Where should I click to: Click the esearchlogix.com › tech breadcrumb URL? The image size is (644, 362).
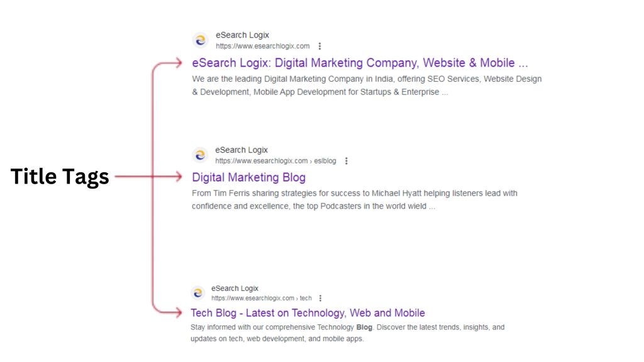(261, 298)
